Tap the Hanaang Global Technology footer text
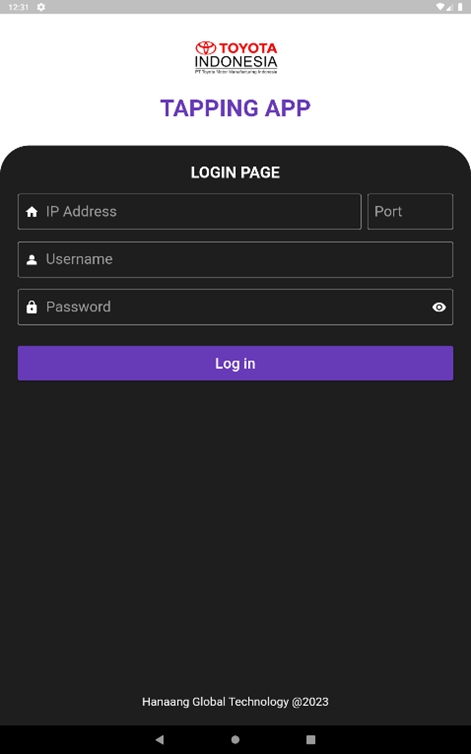 click(235, 702)
